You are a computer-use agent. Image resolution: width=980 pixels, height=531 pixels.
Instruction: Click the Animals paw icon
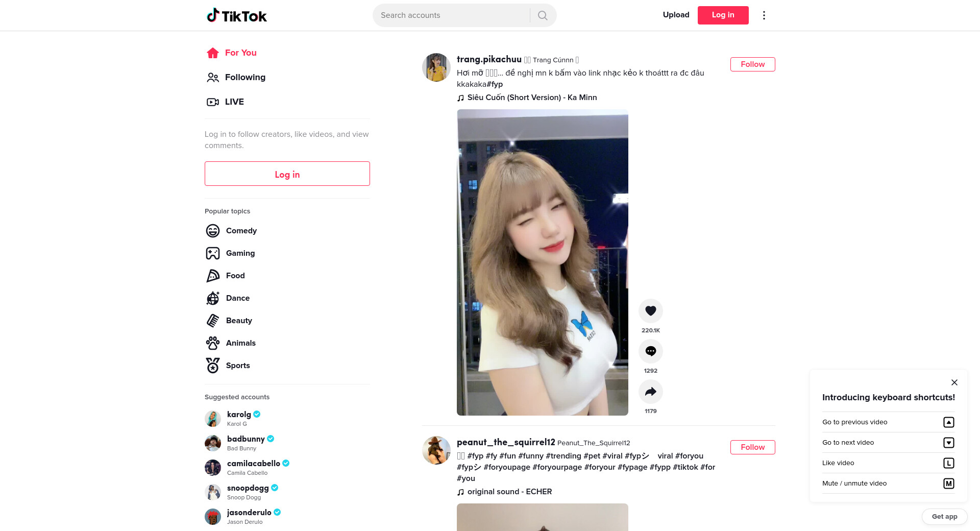(x=213, y=343)
